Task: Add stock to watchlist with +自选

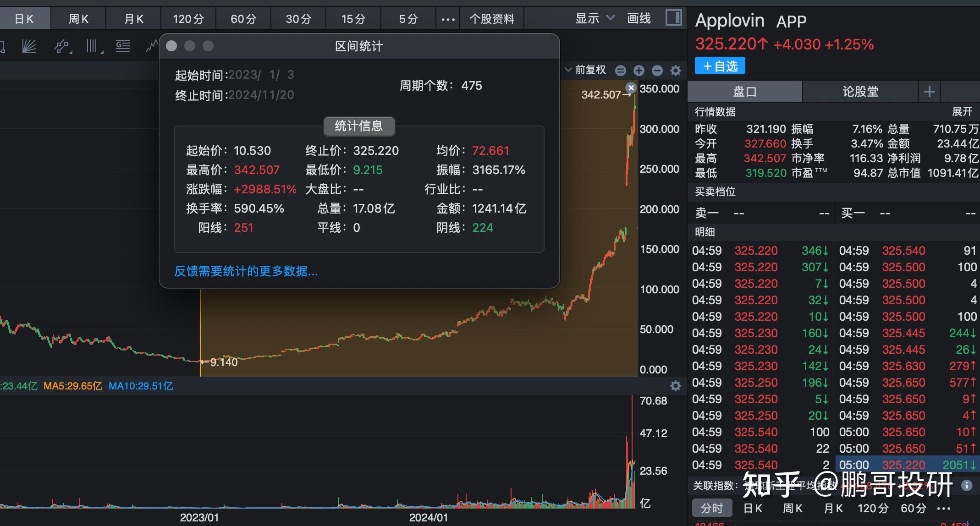Action: click(720, 66)
